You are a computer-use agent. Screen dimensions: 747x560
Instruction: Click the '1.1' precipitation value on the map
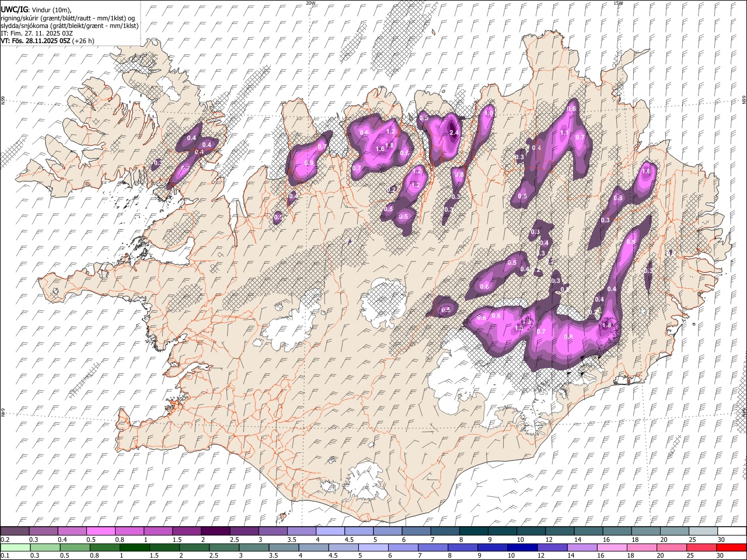pyautogui.click(x=564, y=133)
